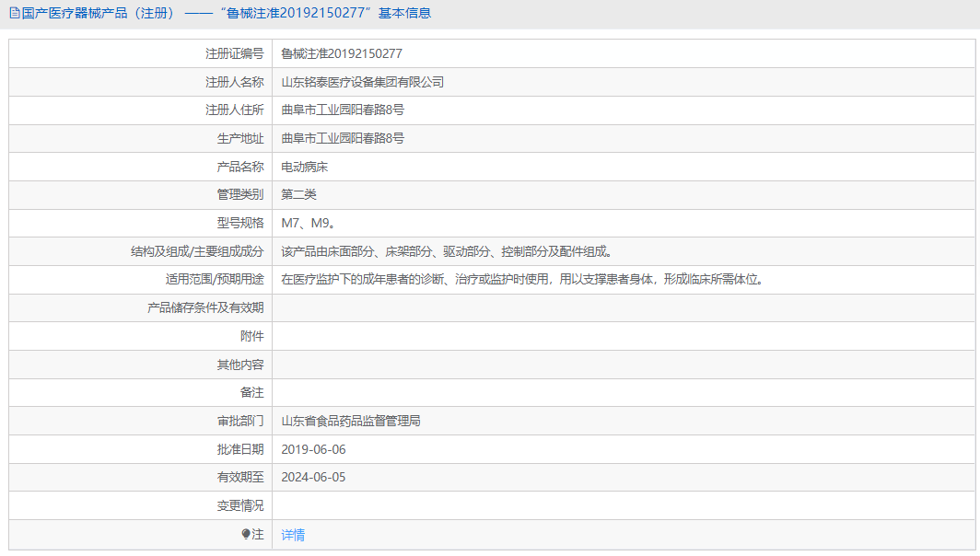
Task: Click the intended use description text
Action: coord(522,279)
